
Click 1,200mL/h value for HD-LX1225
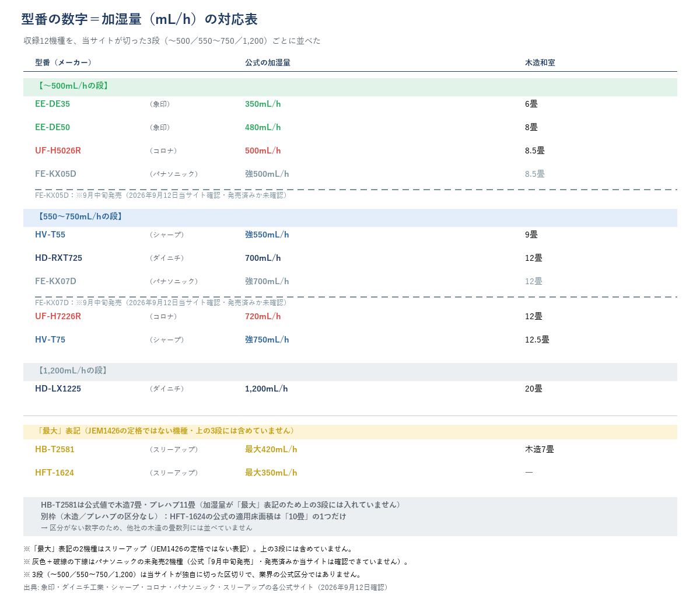(267, 389)
